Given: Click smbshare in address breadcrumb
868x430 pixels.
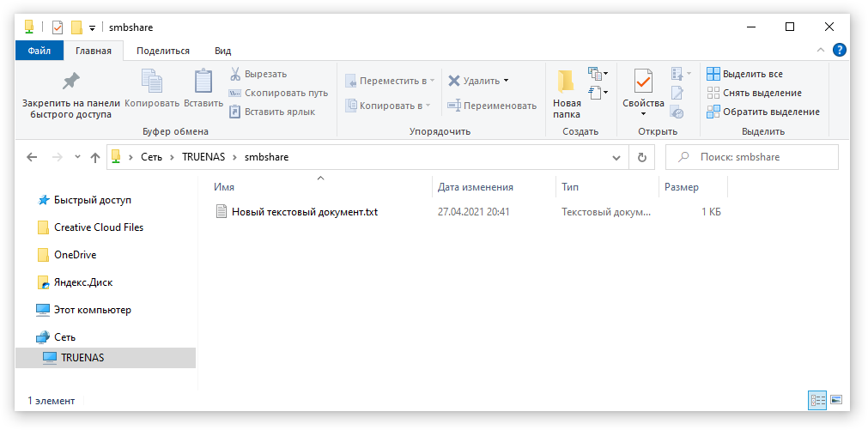Looking at the screenshot, I should coord(267,157).
